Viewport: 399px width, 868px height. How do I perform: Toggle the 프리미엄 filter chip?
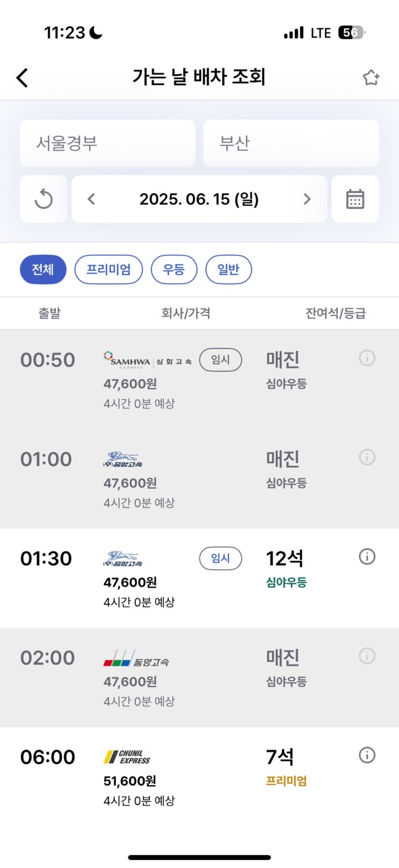(x=108, y=269)
